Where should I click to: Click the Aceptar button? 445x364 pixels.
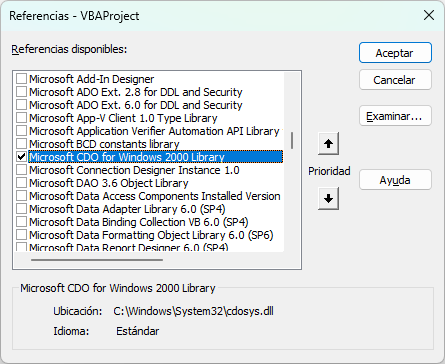pos(395,53)
